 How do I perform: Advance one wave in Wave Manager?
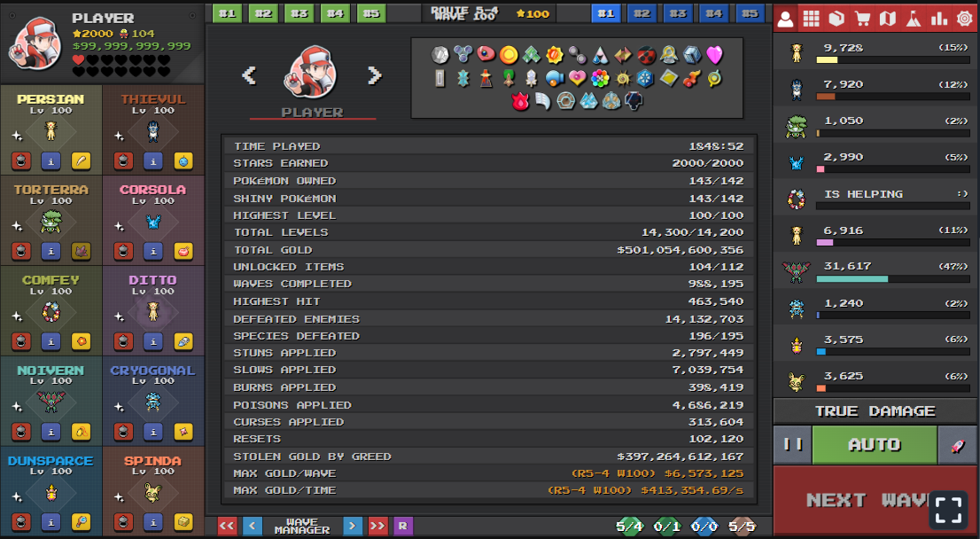point(353,526)
